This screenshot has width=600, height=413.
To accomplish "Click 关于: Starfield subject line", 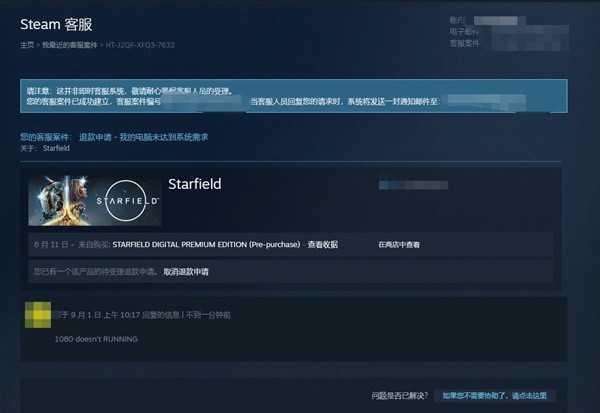I will point(45,148).
